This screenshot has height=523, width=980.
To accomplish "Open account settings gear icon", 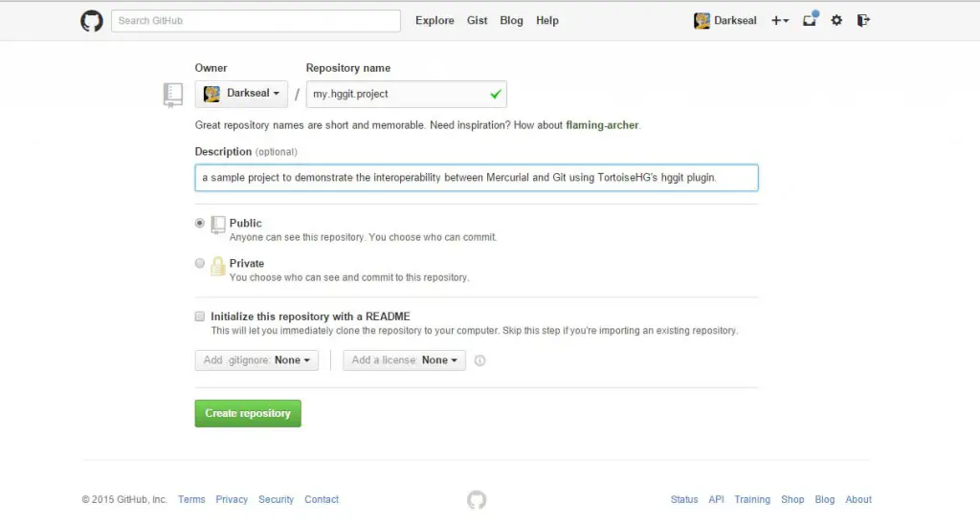I will (x=836, y=21).
